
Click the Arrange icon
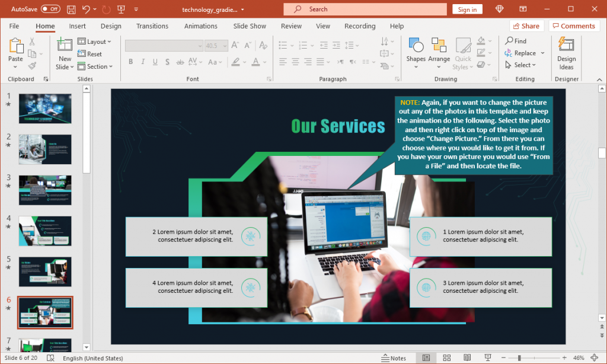point(439,52)
